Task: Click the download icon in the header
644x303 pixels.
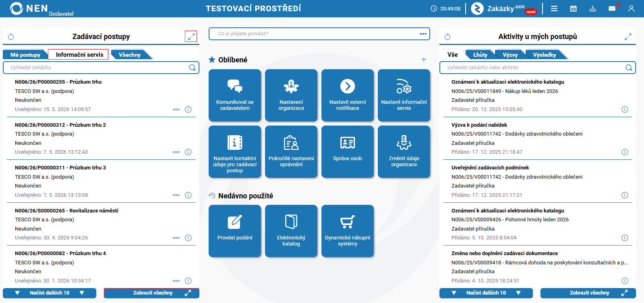Action: click(x=593, y=8)
